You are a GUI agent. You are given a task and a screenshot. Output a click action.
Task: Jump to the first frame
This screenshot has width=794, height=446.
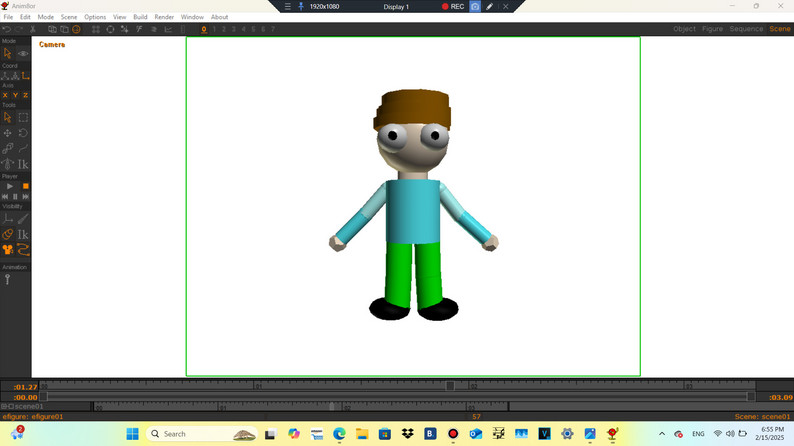(5, 196)
